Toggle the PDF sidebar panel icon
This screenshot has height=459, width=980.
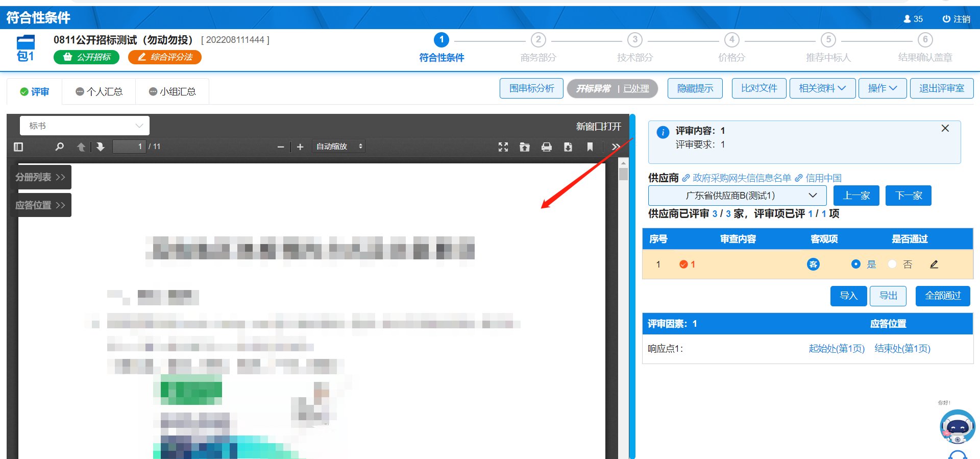18,147
